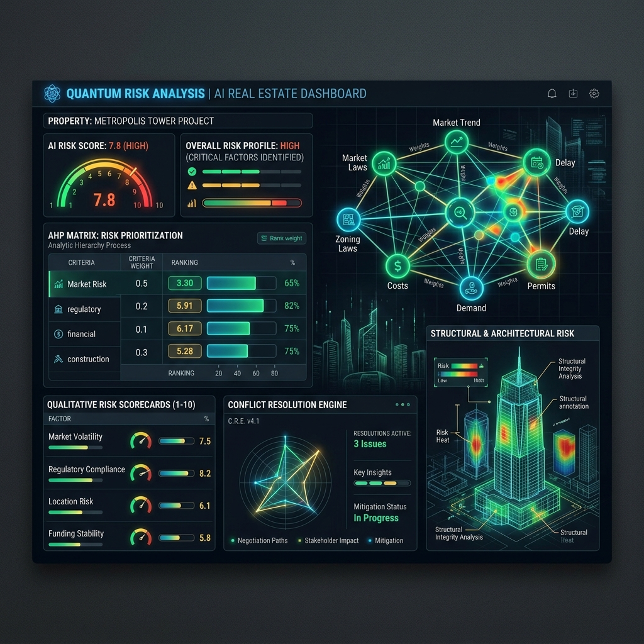
Task: Click the Rank weight button
Action: tap(282, 238)
